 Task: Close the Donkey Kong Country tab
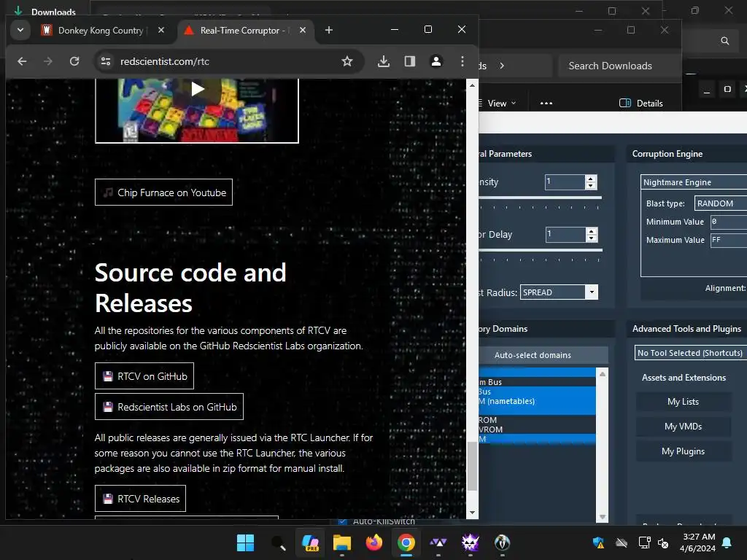click(161, 30)
